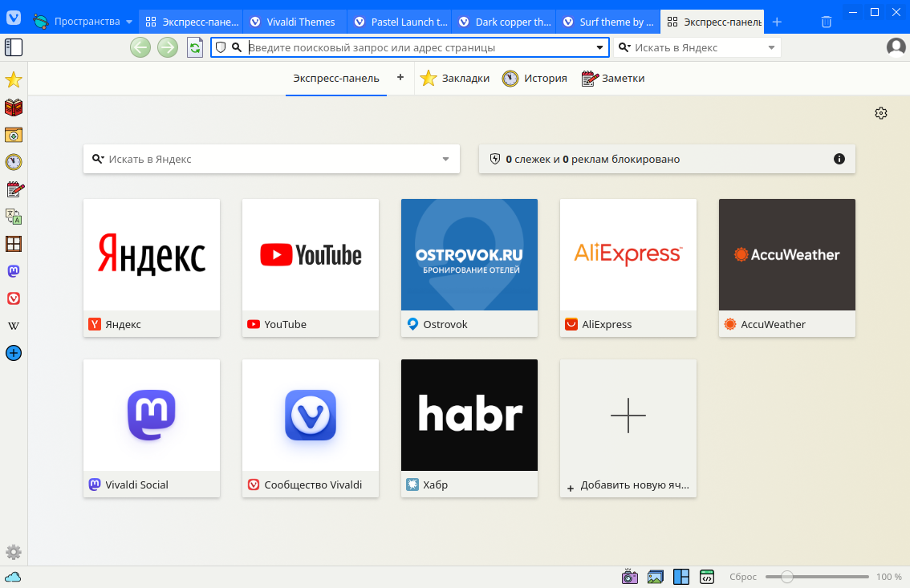Open Закладки on start page
This screenshot has width=910, height=588.
coord(454,79)
